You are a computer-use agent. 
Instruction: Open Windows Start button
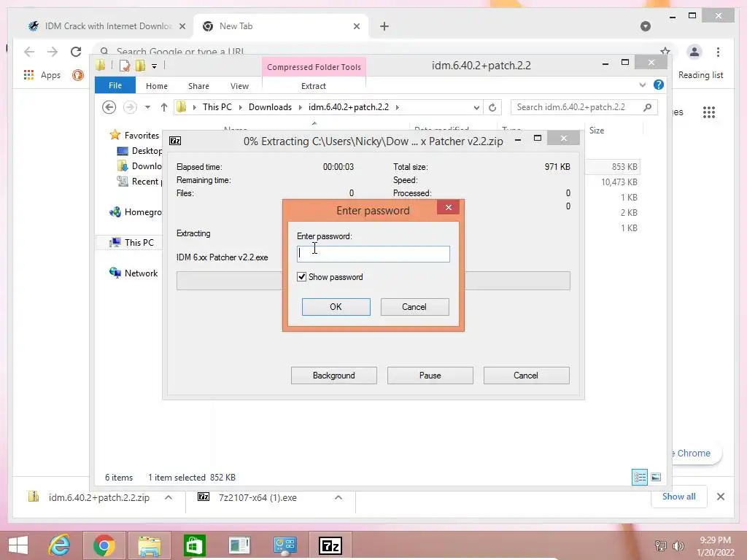point(18,545)
